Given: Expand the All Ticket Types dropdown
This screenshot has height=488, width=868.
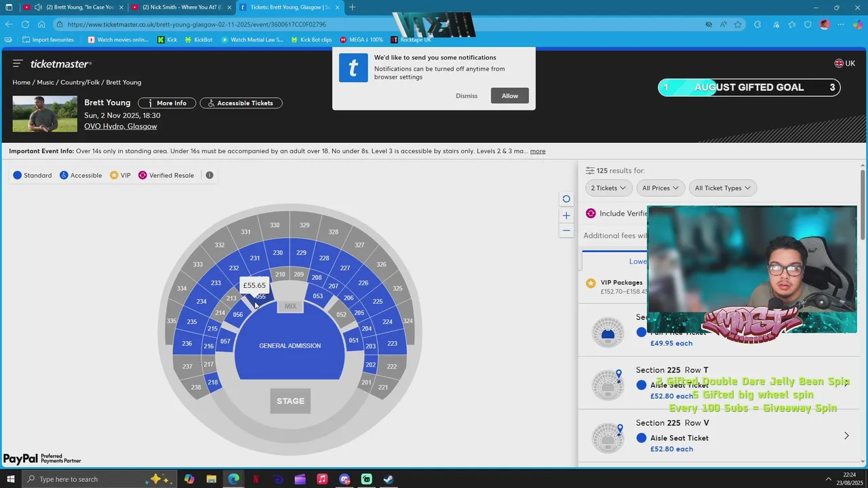Looking at the screenshot, I should 722,188.
